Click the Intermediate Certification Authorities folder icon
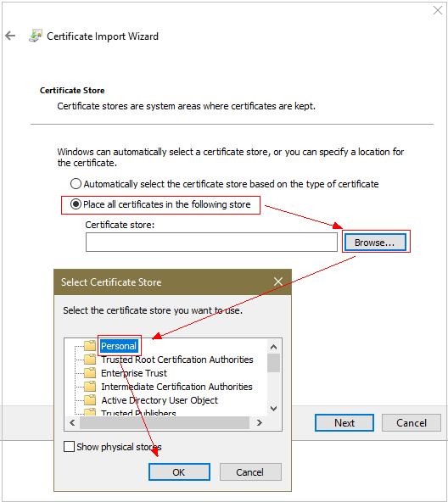This screenshot has width=448, height=502. tap(90, 387)
